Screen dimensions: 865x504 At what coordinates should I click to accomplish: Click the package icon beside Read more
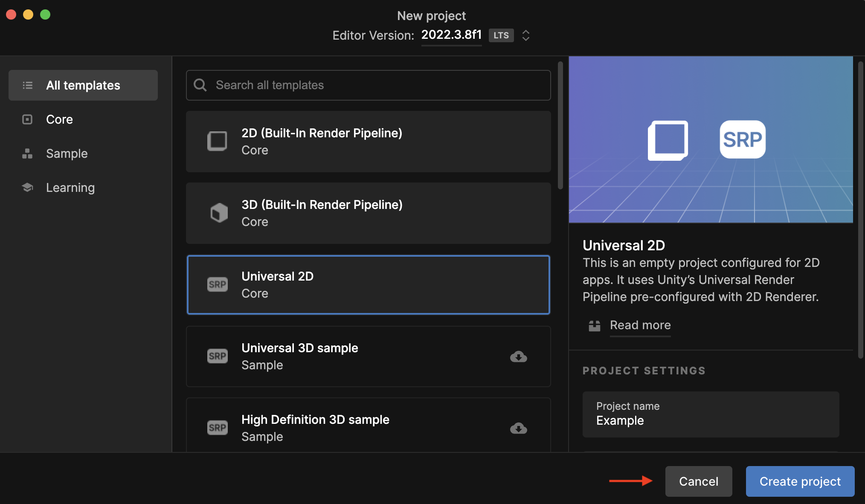coord(594,326)
